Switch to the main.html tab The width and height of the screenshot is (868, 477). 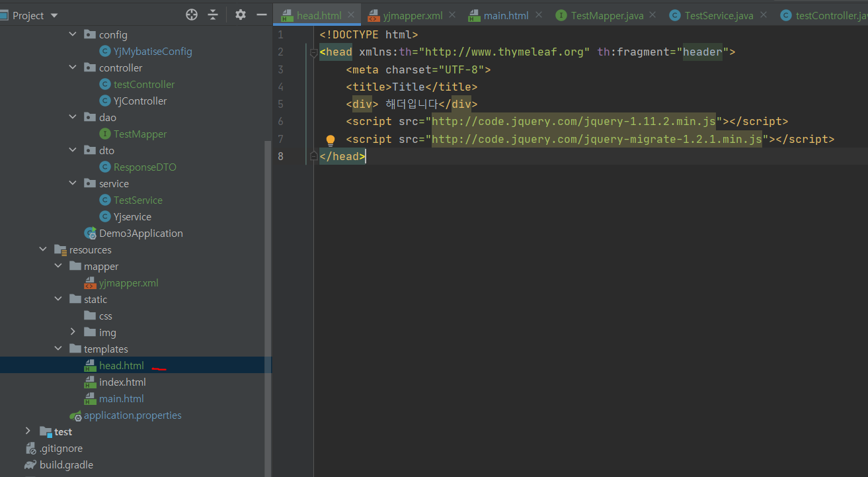506,15
